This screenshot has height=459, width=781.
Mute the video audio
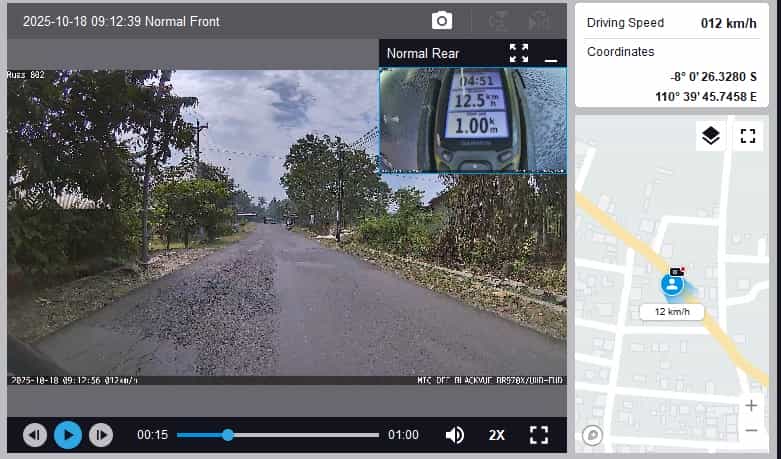455,435
